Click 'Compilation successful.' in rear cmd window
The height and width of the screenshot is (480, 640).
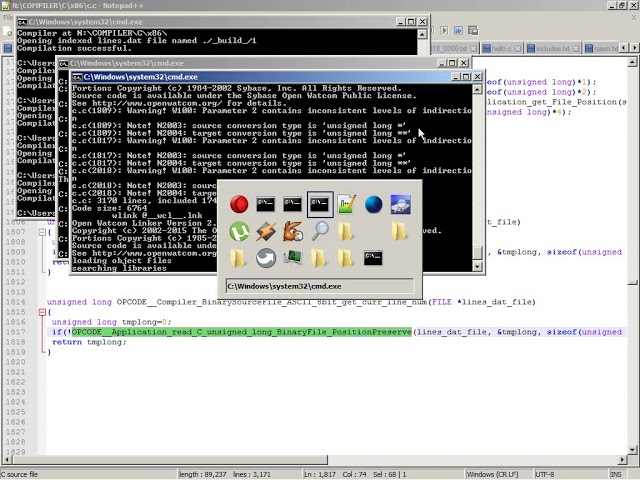[74, 48]
